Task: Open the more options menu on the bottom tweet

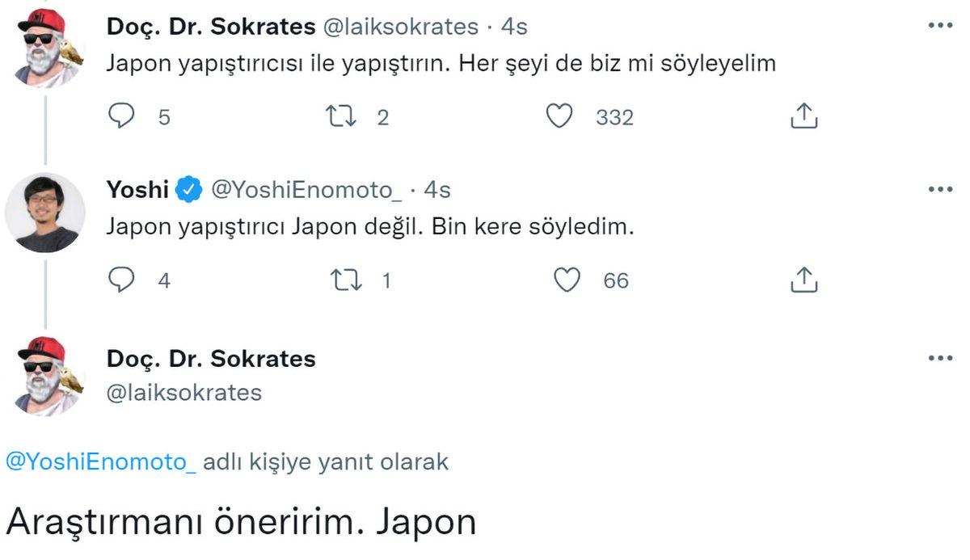Action: [x=940, y=358]
